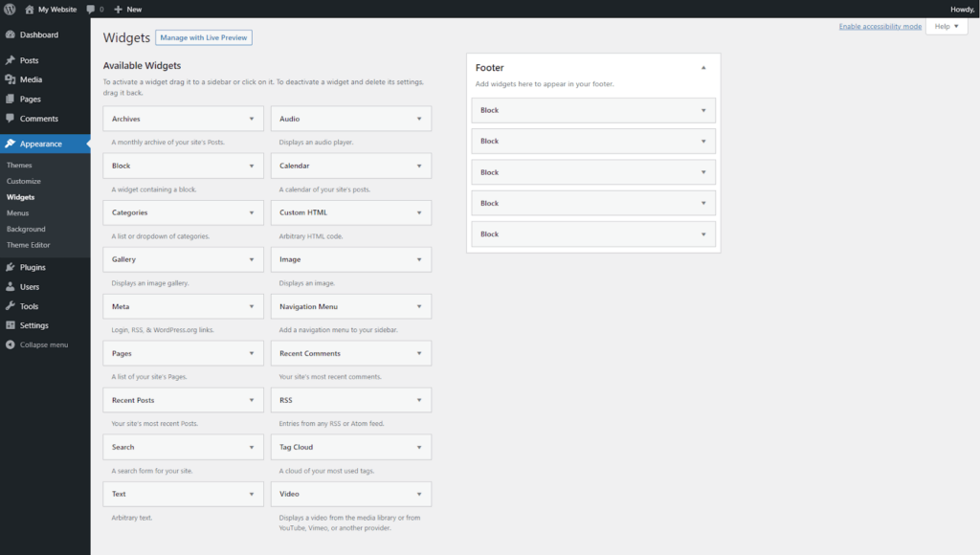Select the Search widget title
Screen dimensions: 980x555
(123, 447)
